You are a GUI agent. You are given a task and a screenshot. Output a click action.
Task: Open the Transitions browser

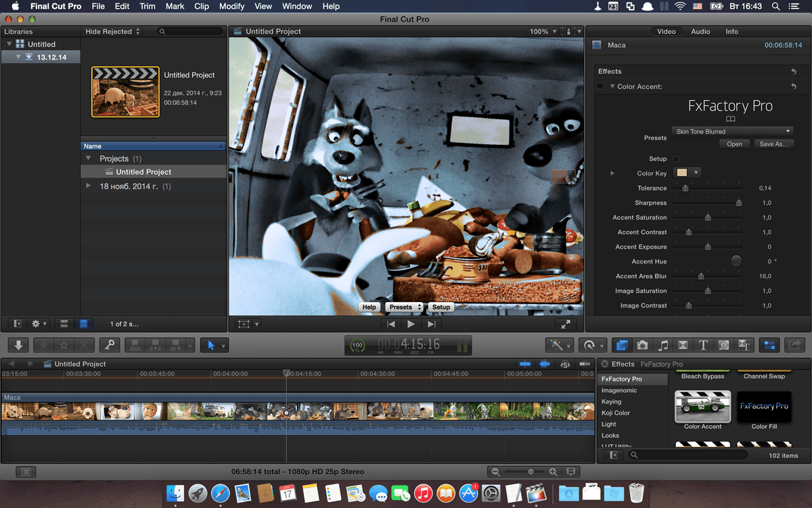683,345
